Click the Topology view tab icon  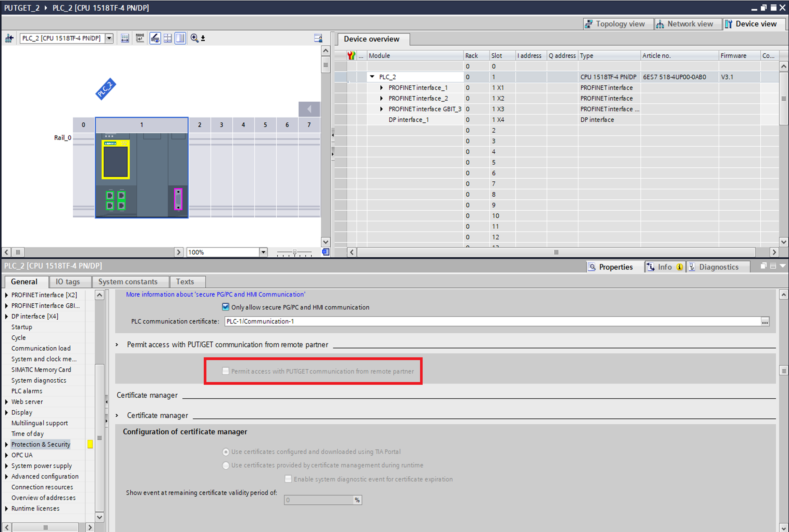[x=589, y=24]
